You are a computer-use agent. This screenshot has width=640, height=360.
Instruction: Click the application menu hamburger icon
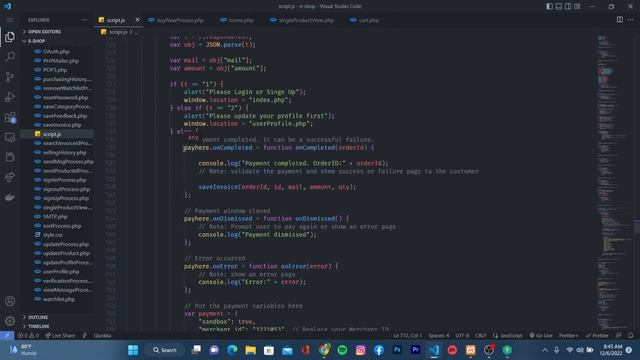pos(10,20)
